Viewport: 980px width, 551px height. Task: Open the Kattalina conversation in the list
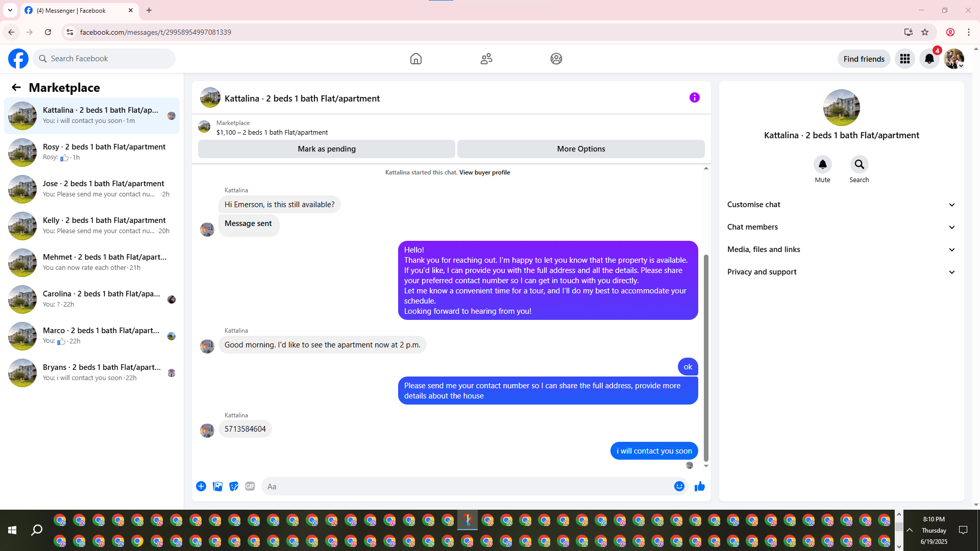click(92, 116)
